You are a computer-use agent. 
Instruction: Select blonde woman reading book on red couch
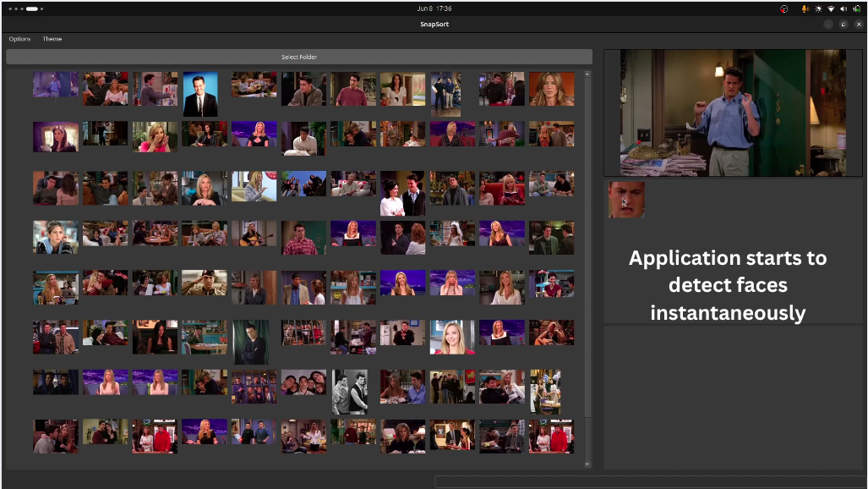tap(502, 188)
